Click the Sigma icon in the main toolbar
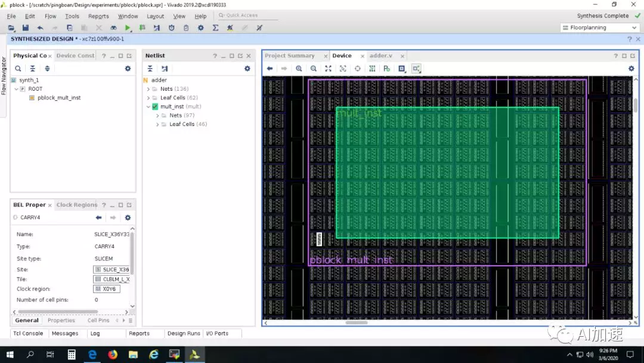The image size is (644, 363). click(215, 28)
